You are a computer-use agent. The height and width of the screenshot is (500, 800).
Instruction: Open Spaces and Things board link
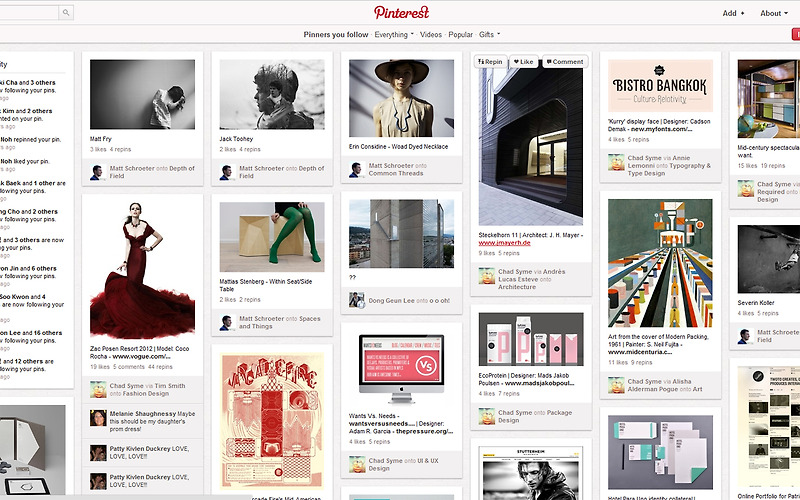point(280,322)
